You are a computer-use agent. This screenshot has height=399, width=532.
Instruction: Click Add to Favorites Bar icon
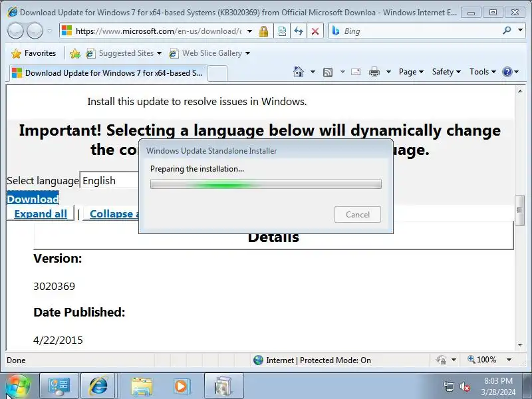75,53
